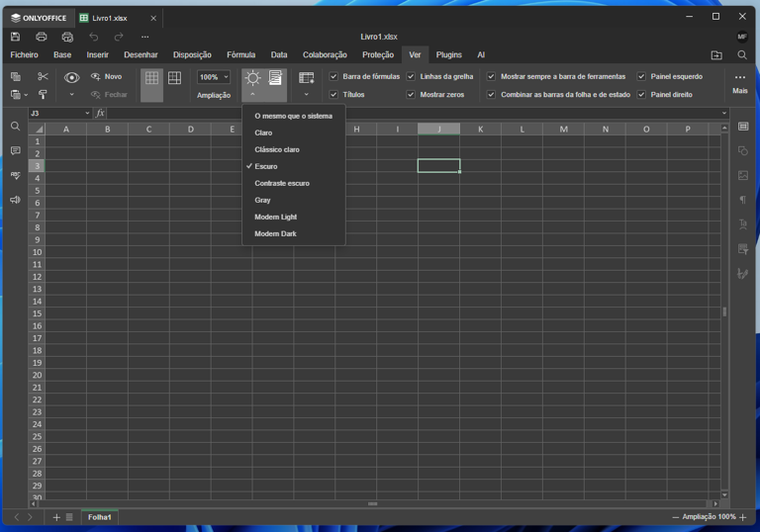Screen dimensions: 760x532
Task: Click the Novo sheet view button
Action: point(107,76)
